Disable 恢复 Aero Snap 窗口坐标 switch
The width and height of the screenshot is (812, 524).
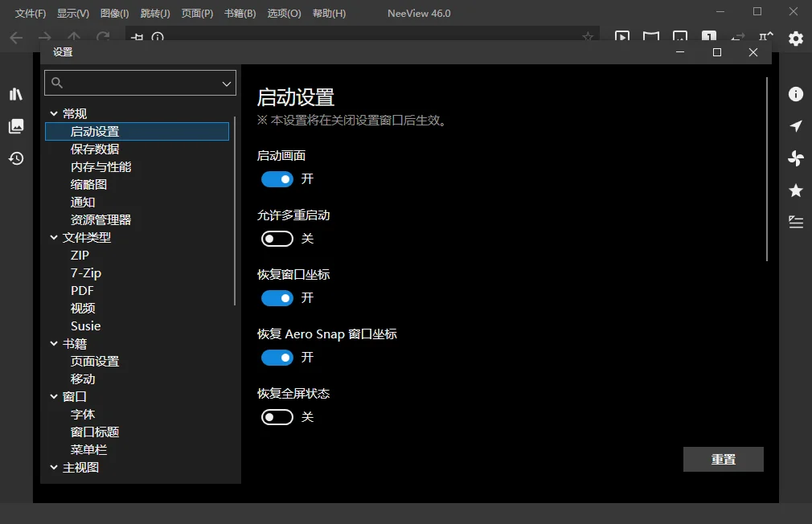pyautogui.click(x=277, y=358)
